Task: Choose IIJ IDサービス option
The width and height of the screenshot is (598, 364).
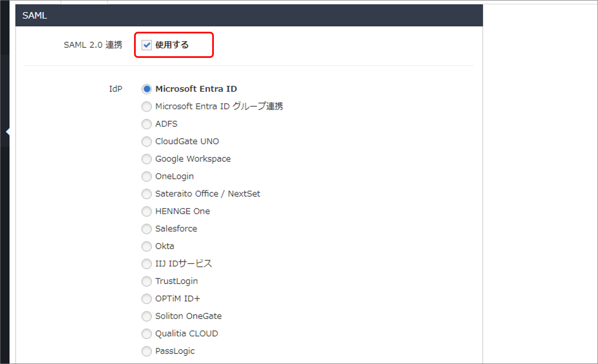Action: coord(147,264)
